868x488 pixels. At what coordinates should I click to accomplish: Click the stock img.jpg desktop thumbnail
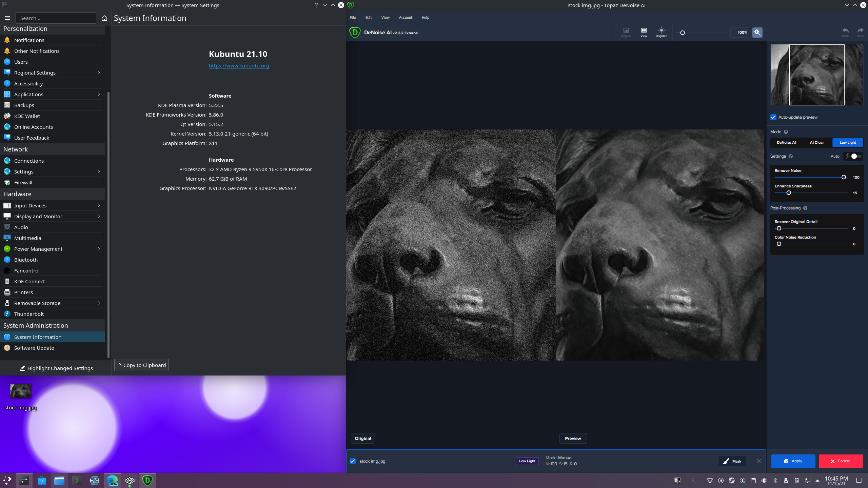tap(20, 390)
